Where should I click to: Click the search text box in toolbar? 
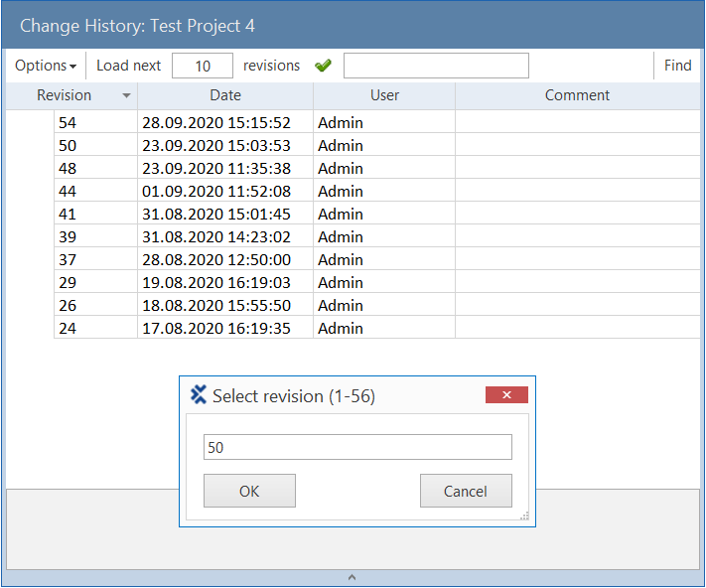[436, 66]
